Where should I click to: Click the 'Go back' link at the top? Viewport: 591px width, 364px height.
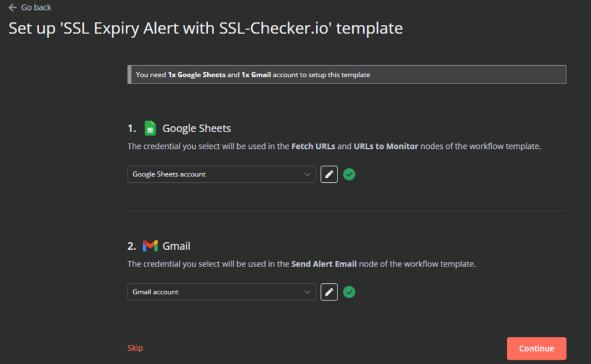[33, 7]
